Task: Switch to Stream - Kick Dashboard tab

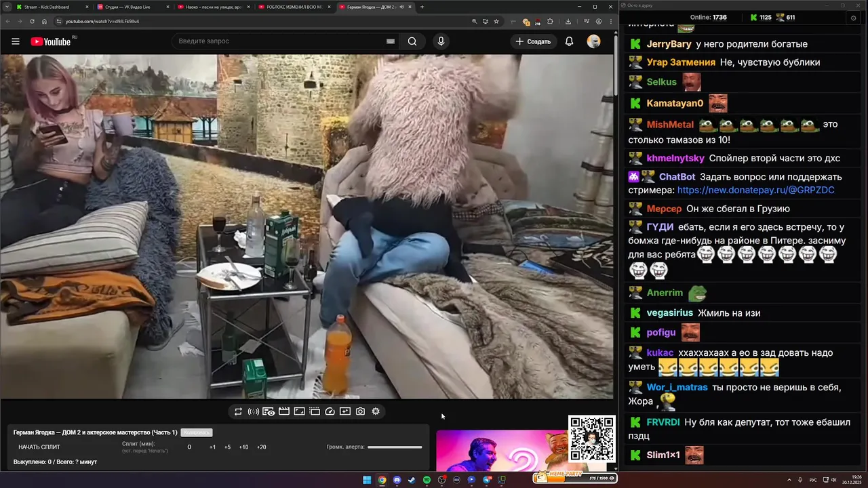Action: (52, 7)
